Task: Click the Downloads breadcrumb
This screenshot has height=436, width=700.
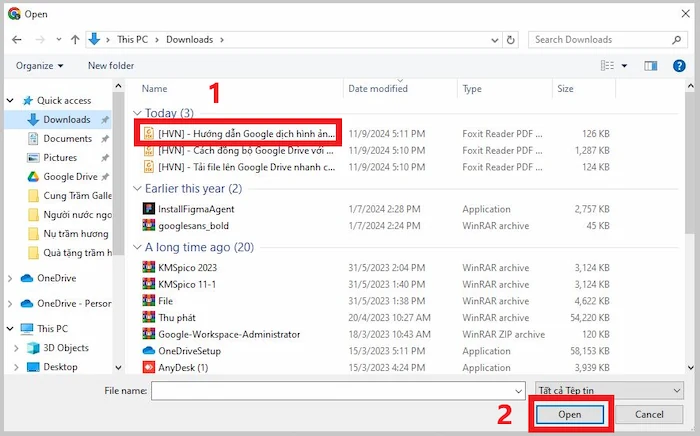Action: click(189, 39)
